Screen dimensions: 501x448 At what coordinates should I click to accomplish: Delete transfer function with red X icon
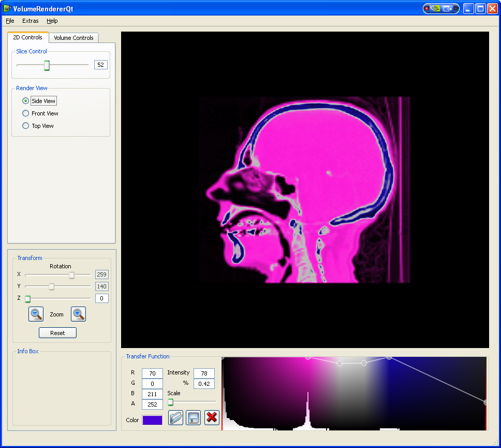(x=212, y=417)
